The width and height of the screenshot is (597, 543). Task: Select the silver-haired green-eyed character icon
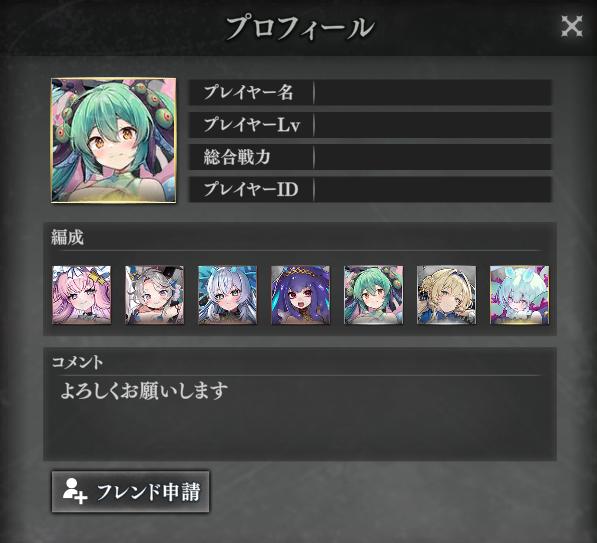pos(228,295)
